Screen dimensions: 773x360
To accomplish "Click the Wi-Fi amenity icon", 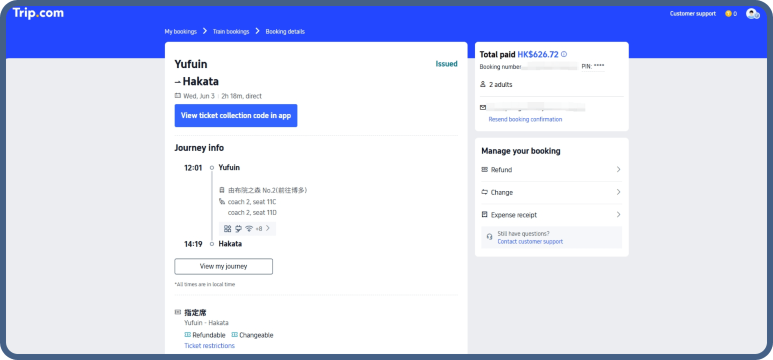I will (249, 228).
